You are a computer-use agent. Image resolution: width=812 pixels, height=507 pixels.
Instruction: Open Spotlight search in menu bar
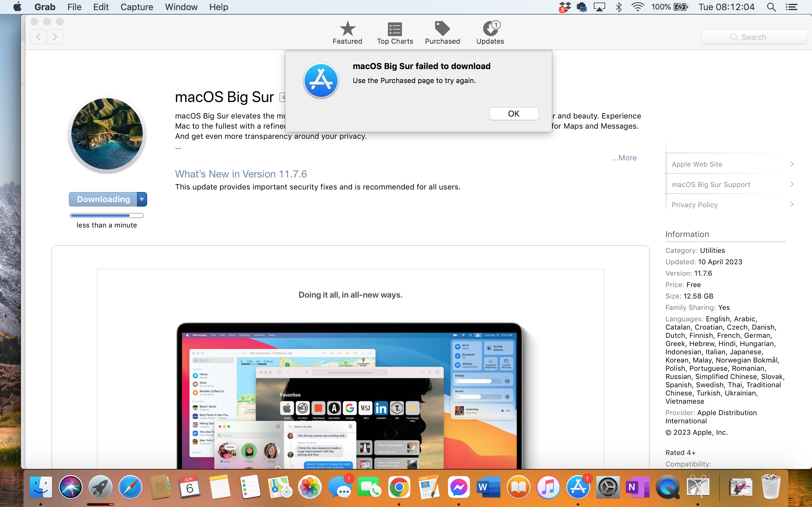coord(771,7)
